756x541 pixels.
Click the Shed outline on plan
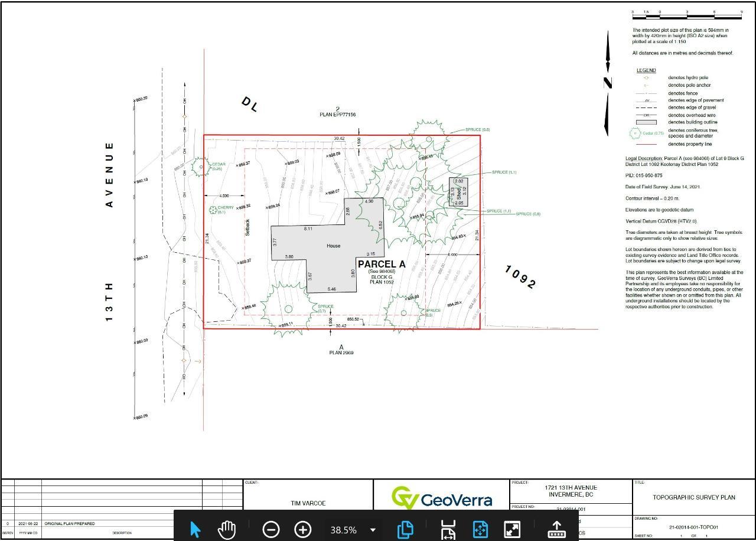[x=458, y=192]
